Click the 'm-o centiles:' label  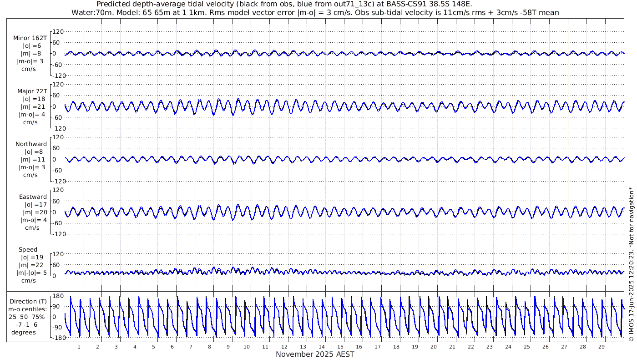coord(28,309)
